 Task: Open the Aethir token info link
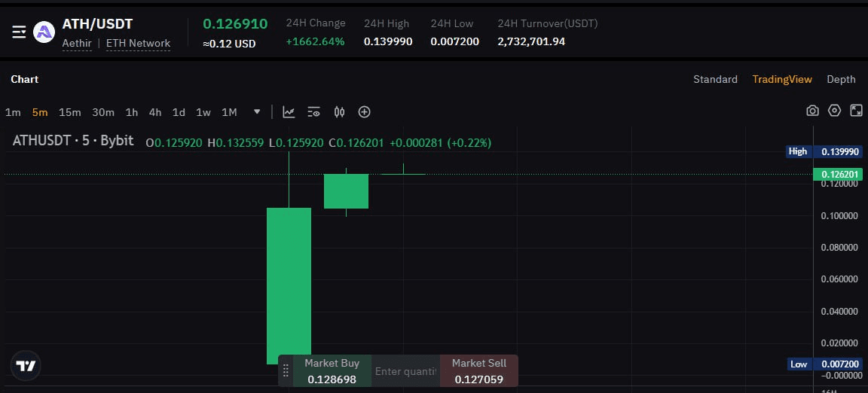(76, 43)
